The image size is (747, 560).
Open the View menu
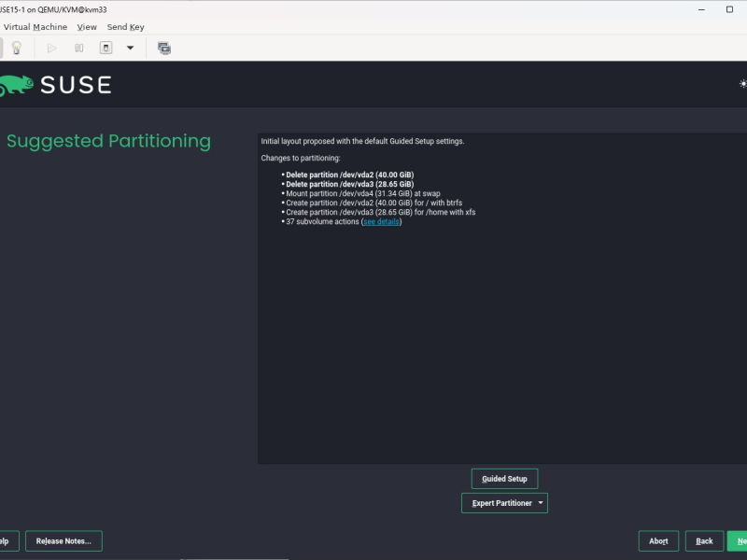pyautogui.click(x=87, y=27)
